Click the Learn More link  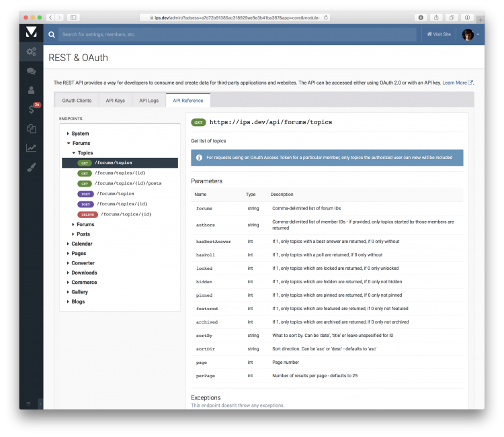click(457, 83)
